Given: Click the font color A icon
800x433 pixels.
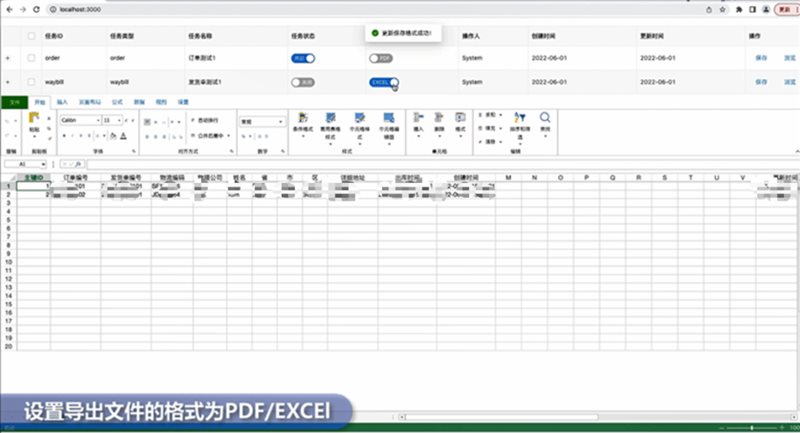Looking at the screenshot, I should pyautogui.click(x=123, y=136).
